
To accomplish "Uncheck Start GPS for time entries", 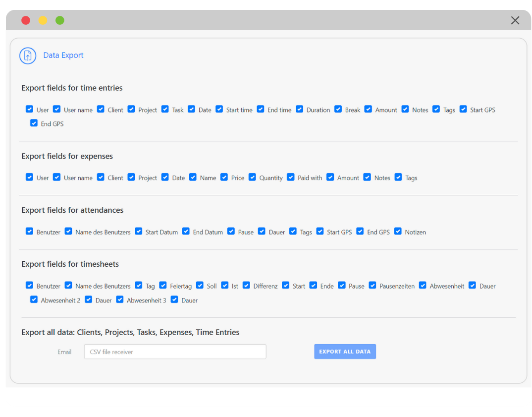I will click(463, 109).
